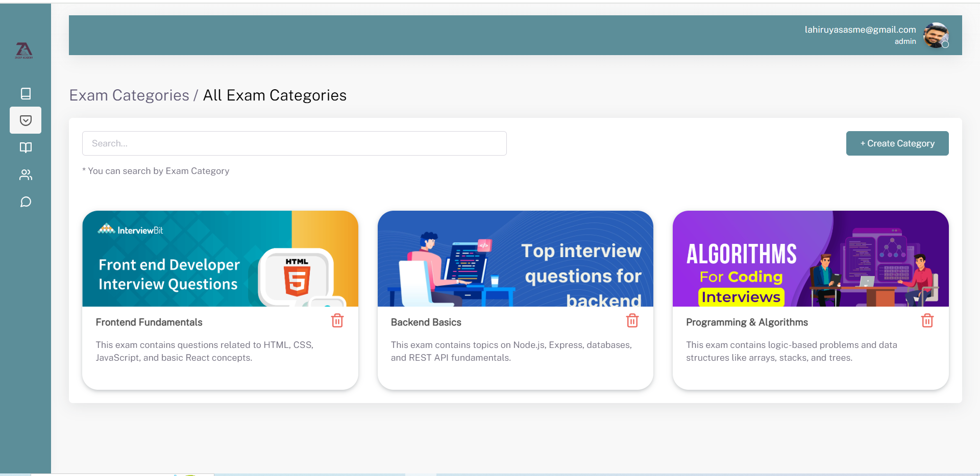Delete the Backend Basics category
Image resolution: width=980 pixels, height=476 pixels.
[x=632, y=321]
